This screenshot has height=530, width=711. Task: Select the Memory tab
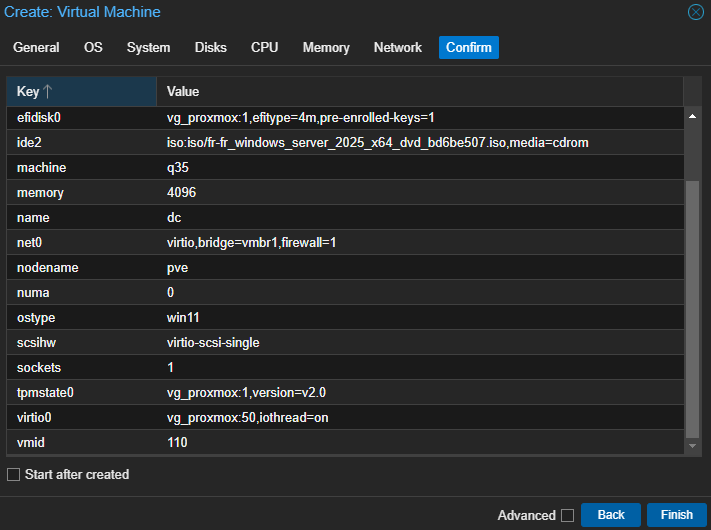tap(326, 48)
